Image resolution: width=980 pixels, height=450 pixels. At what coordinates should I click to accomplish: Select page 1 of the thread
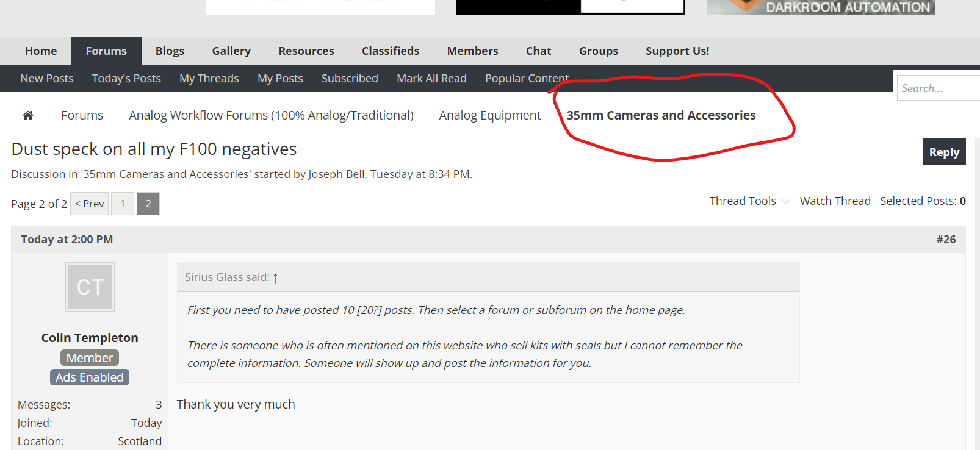(x=123, y=204)
